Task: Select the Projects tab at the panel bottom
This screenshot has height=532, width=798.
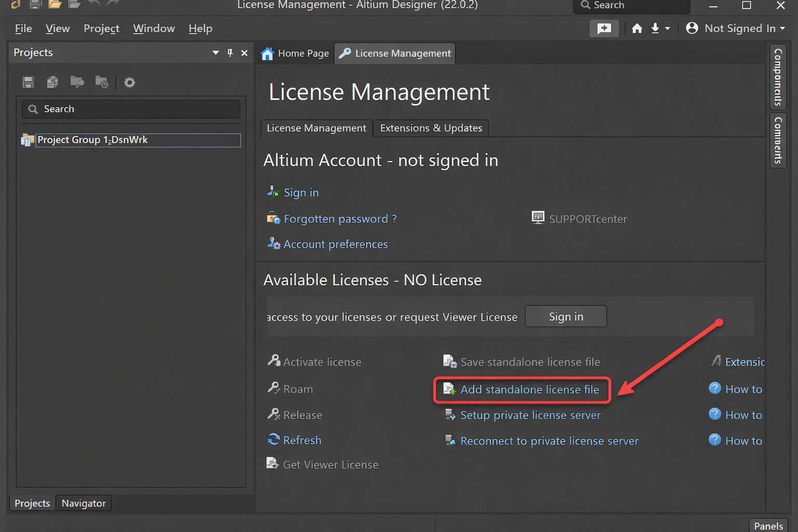Action: pos(32,503)
